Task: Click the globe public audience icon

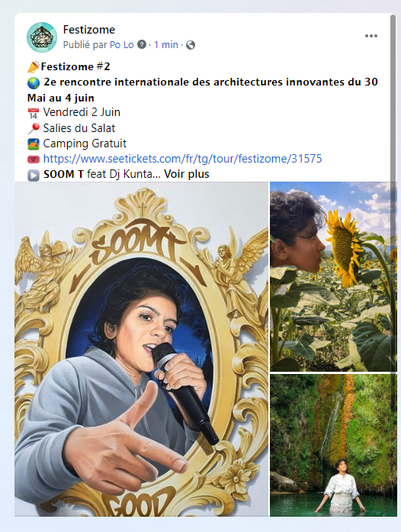Action: tap(191, 45)
